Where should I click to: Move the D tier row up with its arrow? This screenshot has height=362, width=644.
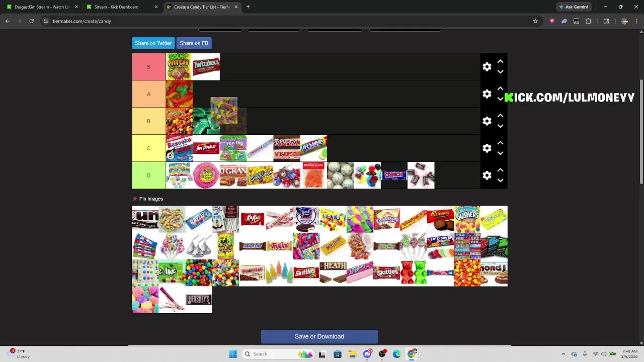pyautogui.click(x=500, y=170)
